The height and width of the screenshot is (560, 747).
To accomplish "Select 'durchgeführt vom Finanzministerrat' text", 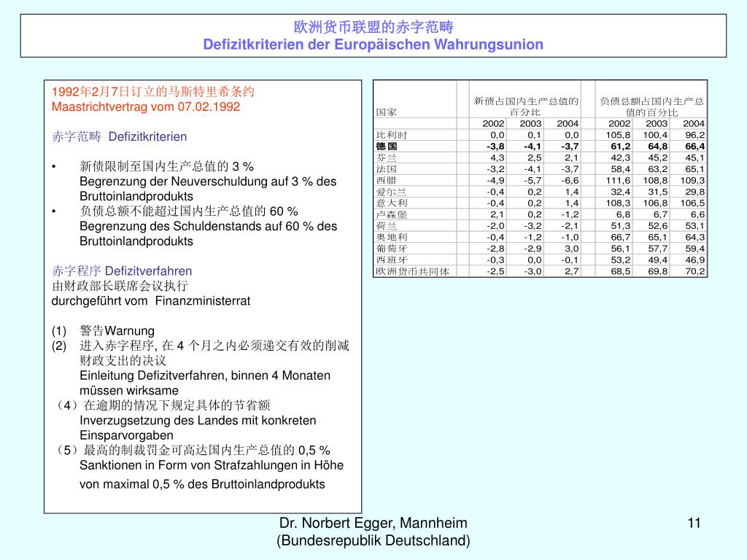I will (150, 301).
